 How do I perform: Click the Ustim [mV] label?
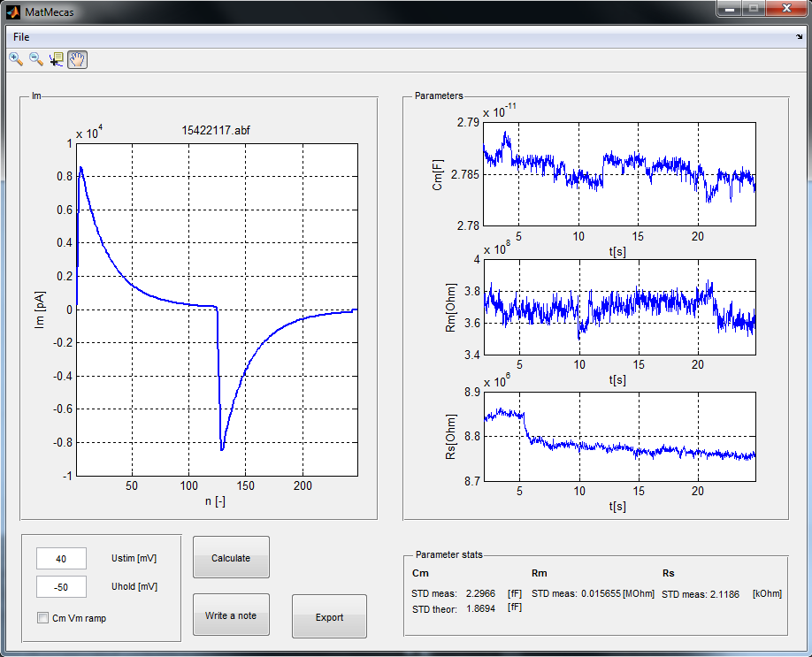(134, 558)
